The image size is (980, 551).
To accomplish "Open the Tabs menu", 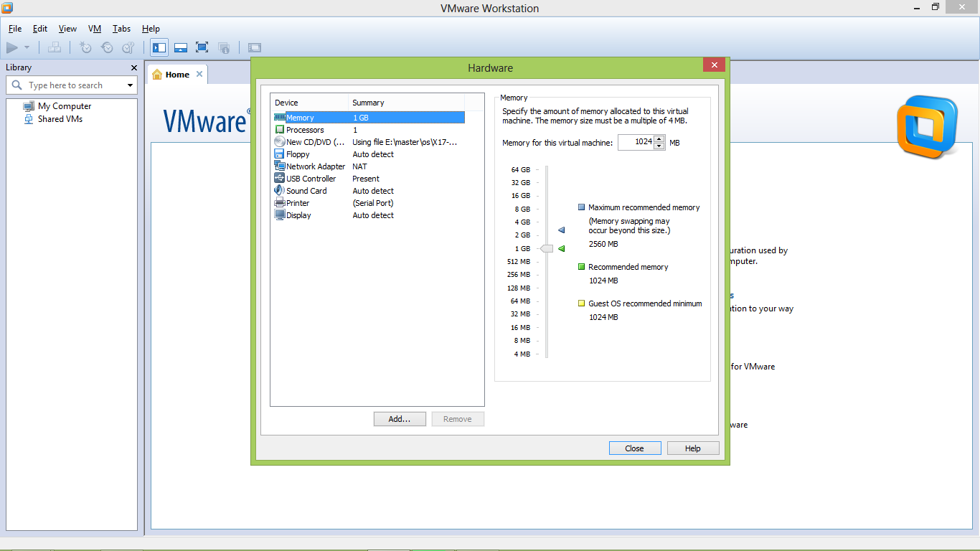I will tap(121, 29).
